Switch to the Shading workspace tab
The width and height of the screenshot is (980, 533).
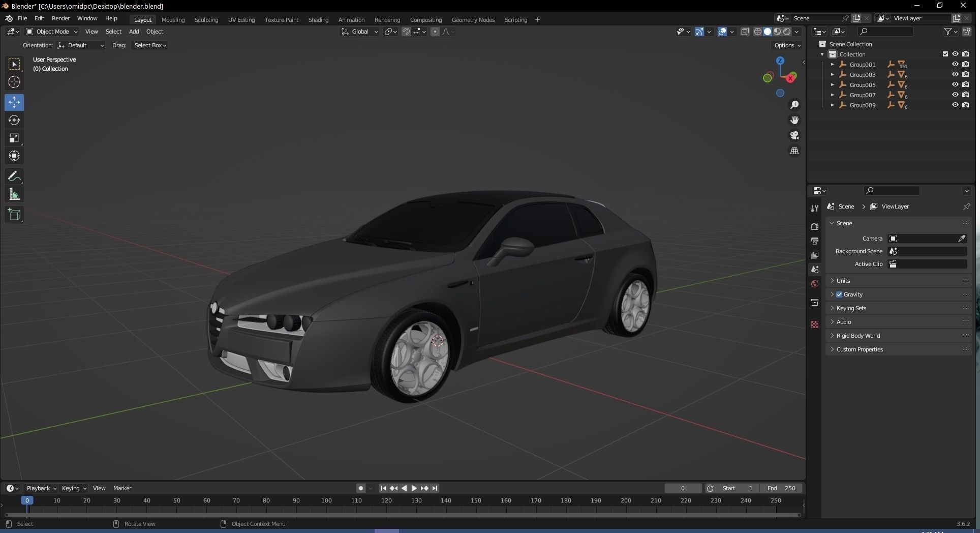coord(318,20)
